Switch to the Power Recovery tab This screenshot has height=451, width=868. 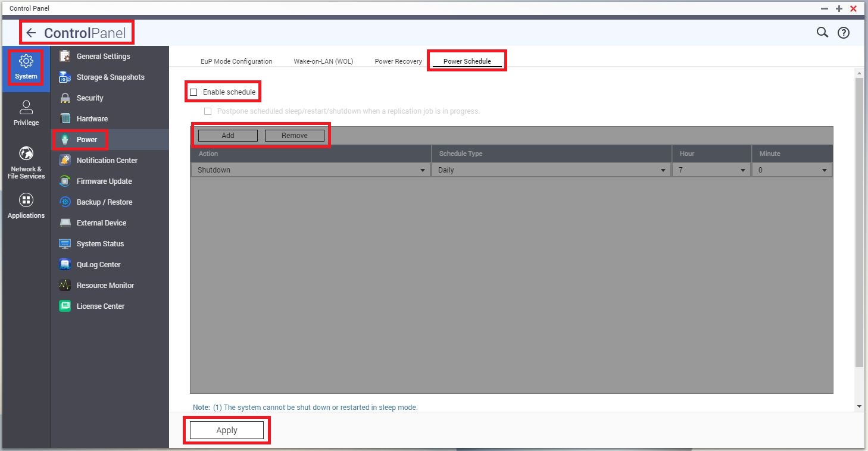(398, 61)
